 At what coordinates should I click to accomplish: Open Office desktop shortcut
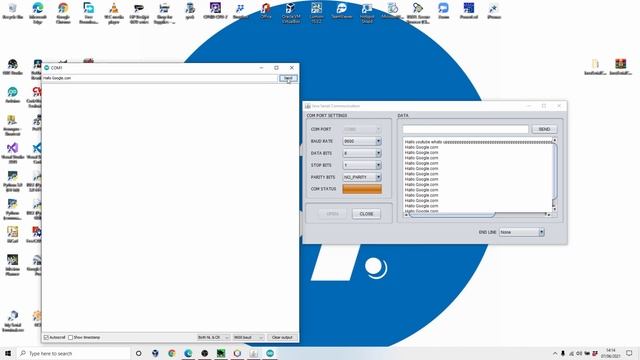[266, 11]
